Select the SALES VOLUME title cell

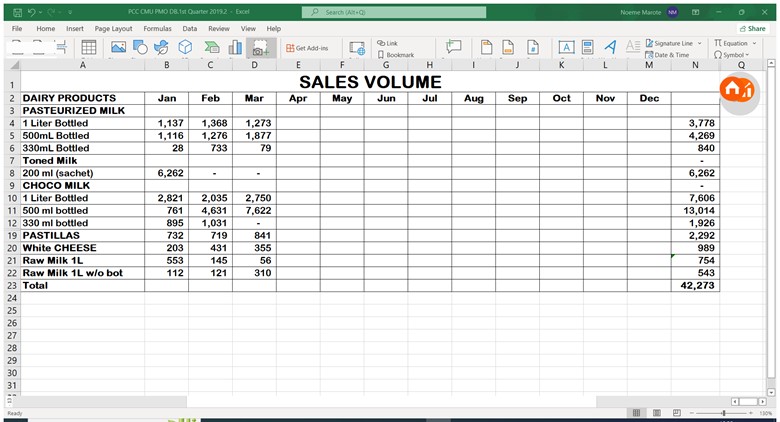(370, 82)
